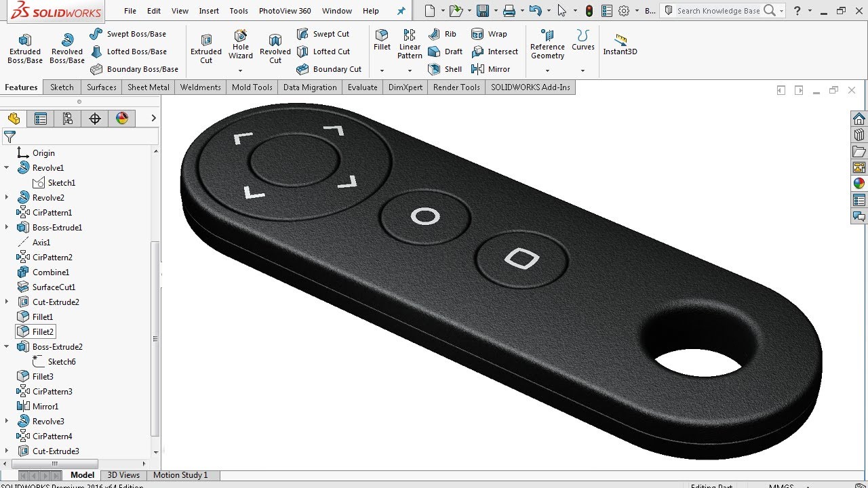Screen dimensions: 868x488
Task: Expand the Revolve3 tree node
Action: click(7, 421)
